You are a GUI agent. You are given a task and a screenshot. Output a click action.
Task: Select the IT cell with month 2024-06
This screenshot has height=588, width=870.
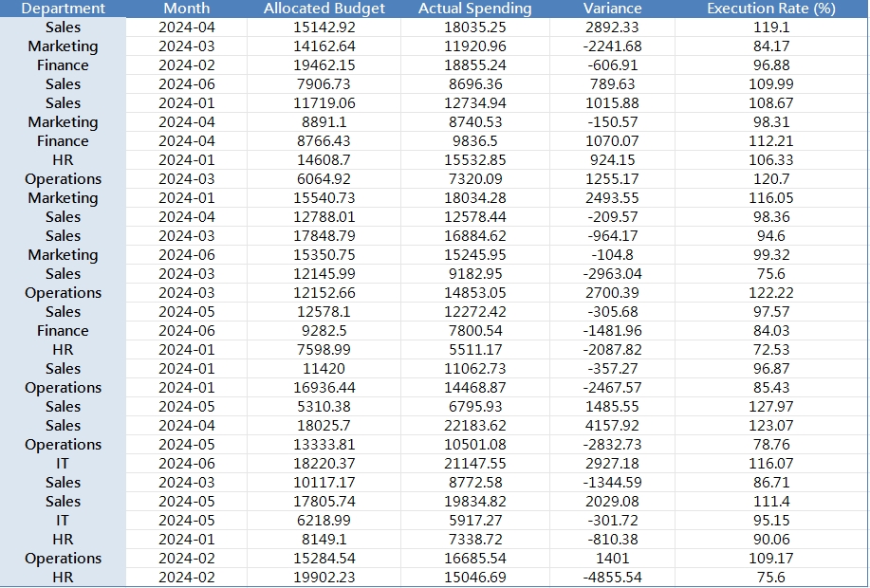[63, 464]
